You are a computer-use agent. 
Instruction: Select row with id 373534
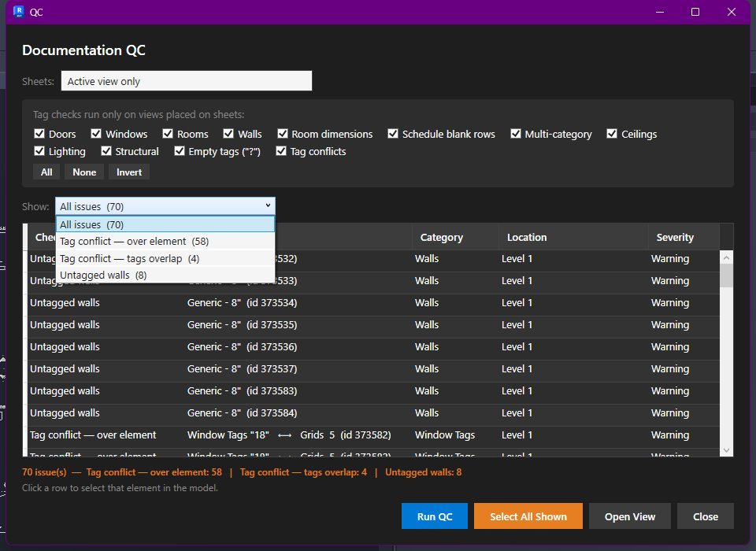(x=373, y=303)
